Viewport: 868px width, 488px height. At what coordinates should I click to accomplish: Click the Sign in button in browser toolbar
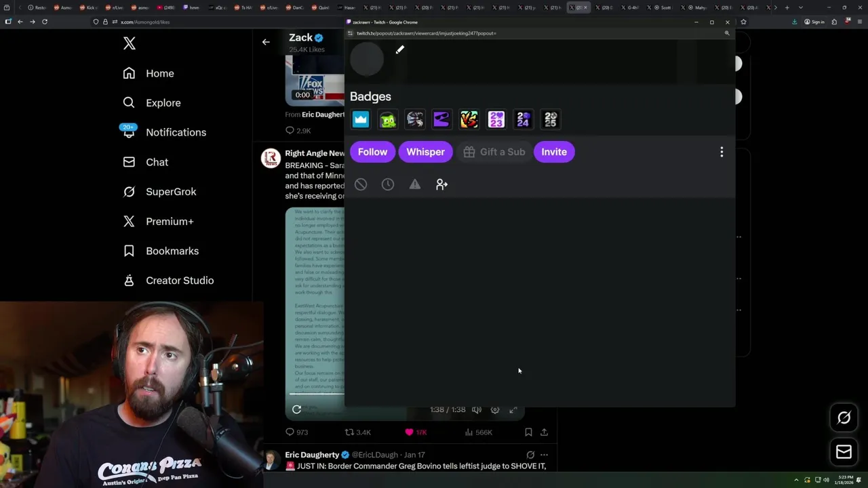coord(814,22)
